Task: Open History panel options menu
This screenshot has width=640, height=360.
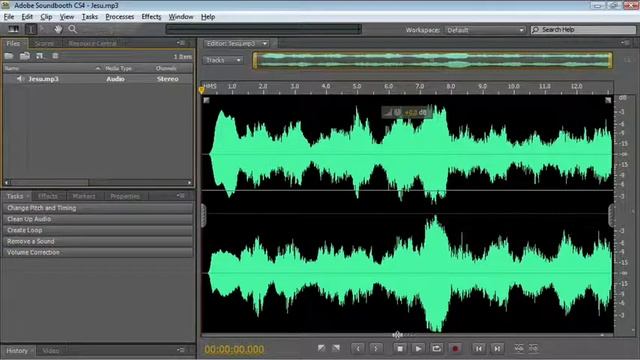Action: click(x=181, y=350)
